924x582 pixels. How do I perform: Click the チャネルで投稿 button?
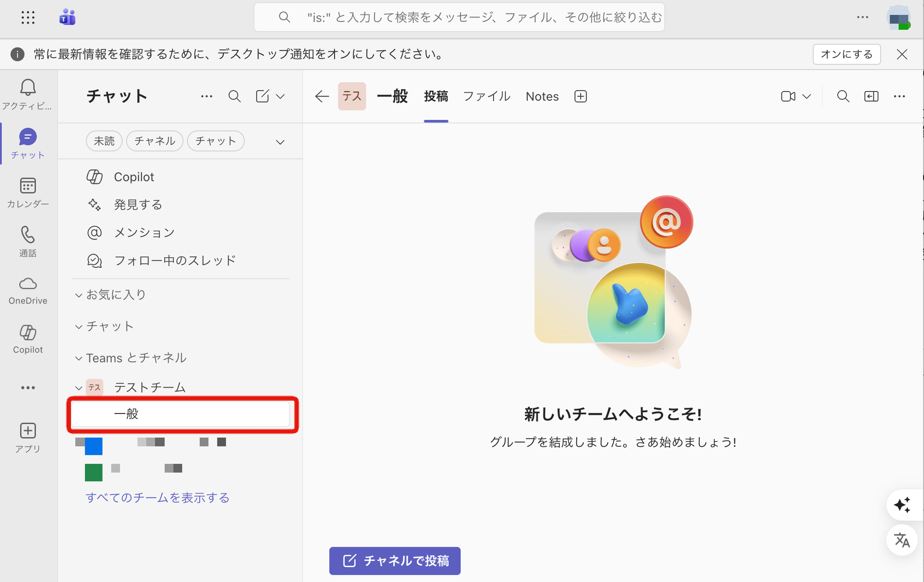[395, 561]
